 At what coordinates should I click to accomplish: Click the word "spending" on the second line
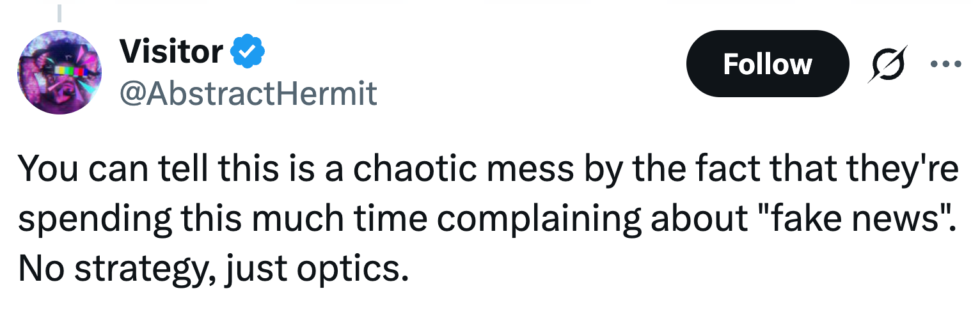coord(95,218)
